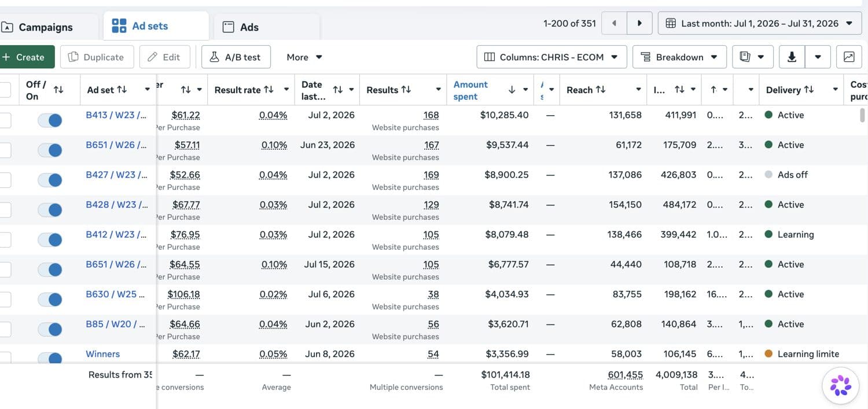Click the 1-200 of 351 pagination text
Viewport: 868px width, 409px height.
pyautogui.click(x=569, y=24)
